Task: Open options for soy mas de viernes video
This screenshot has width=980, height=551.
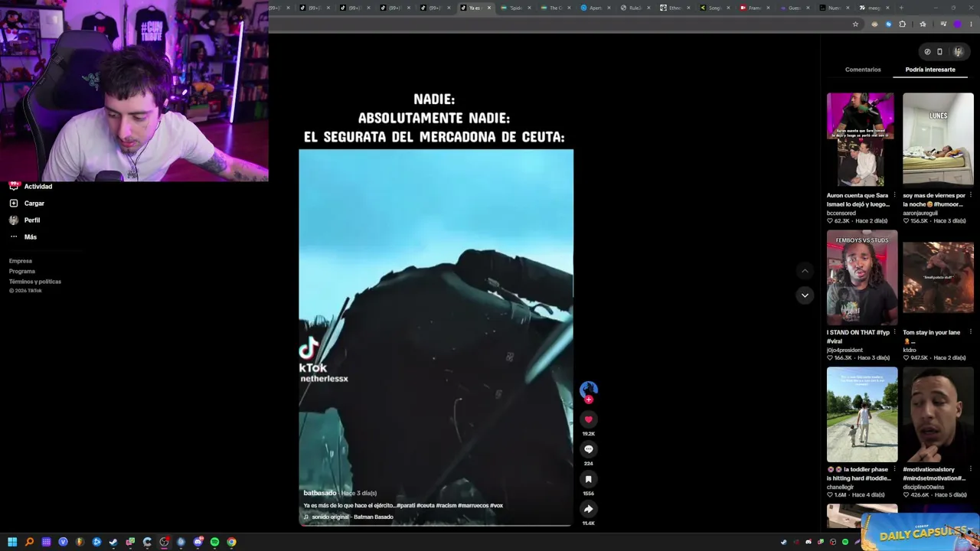Action: tap(970, 195)
